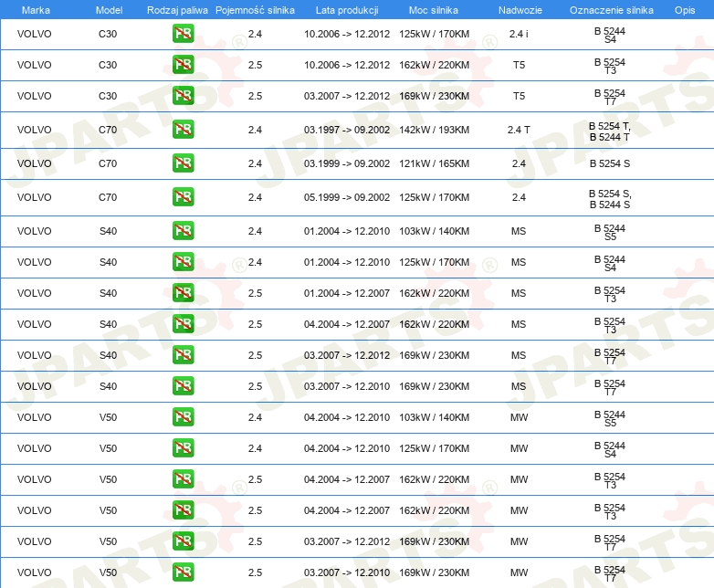The height and width of the screenshot is (588, 714).
Task: Select the fuel icon in the S40 140KM row
Action: tap(183, 231)
